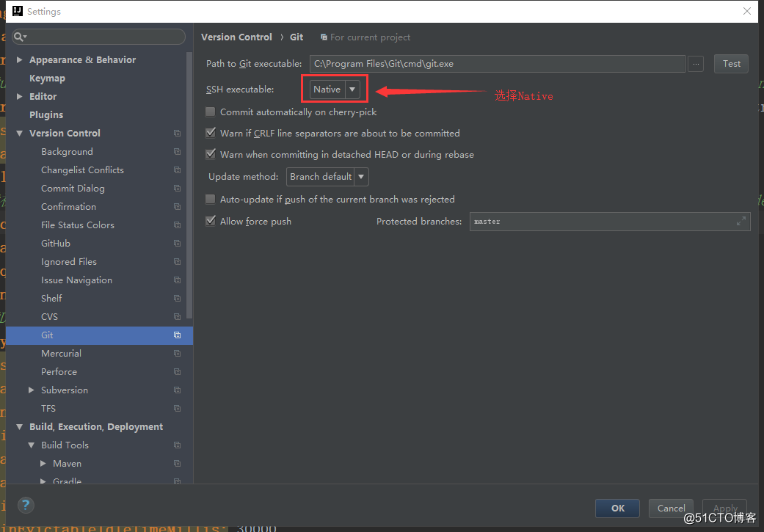Enable Commit automatically on cherry-pick

point(211,112)
